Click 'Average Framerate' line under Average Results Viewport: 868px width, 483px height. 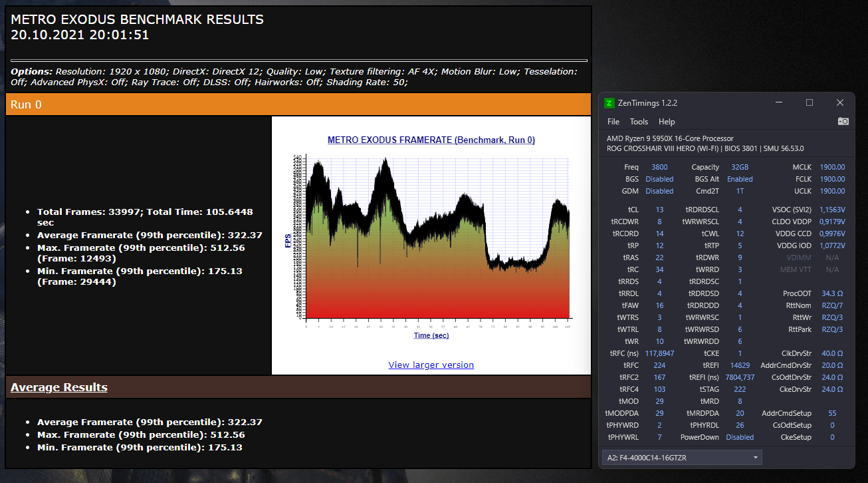click(150, 422)
